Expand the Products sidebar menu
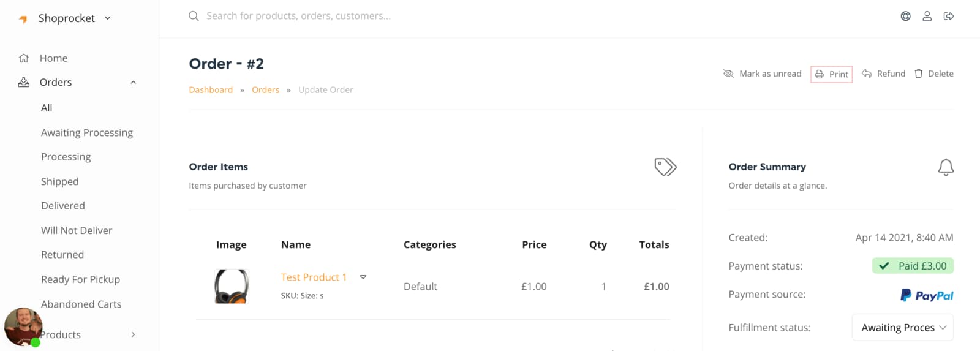This screenshot has height=351, width=980. 133,334
